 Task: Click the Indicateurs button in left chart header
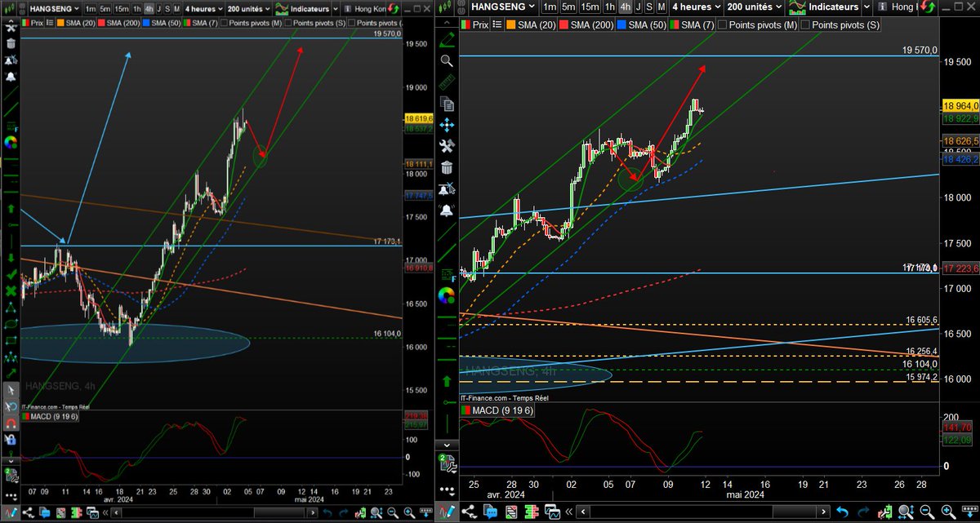(x=301, y=8)
